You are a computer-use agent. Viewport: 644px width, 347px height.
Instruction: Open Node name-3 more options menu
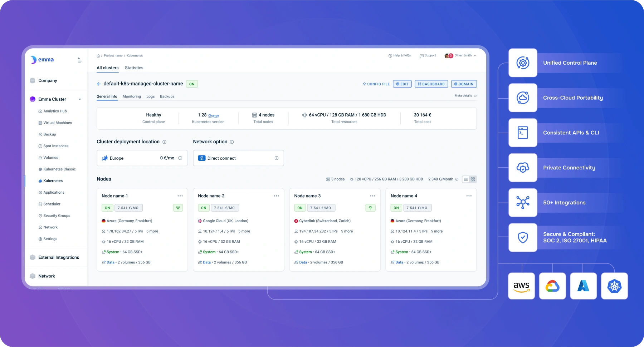373,196
